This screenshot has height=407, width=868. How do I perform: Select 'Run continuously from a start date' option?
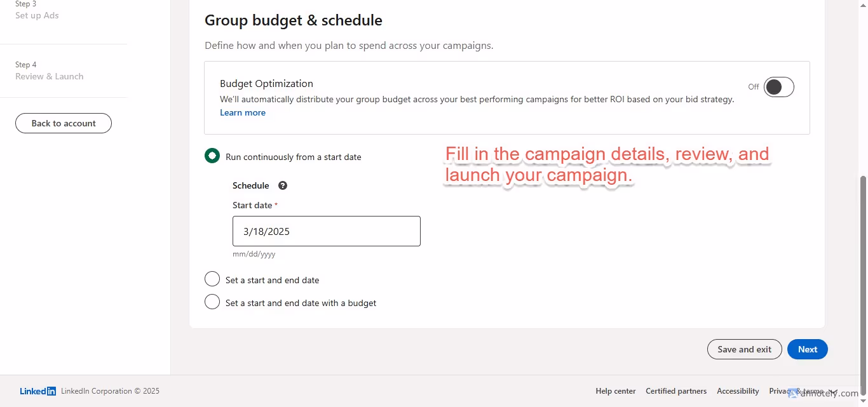pyautogui.click(x=212, y=155)
